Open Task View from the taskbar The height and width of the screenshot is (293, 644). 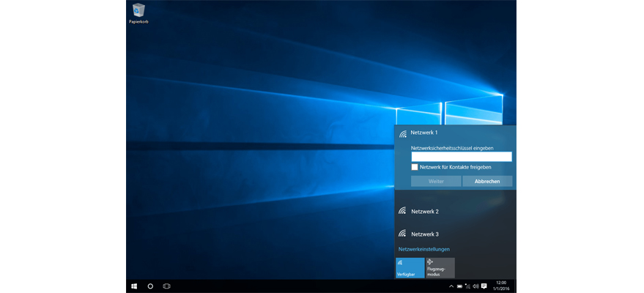[166, 286]
